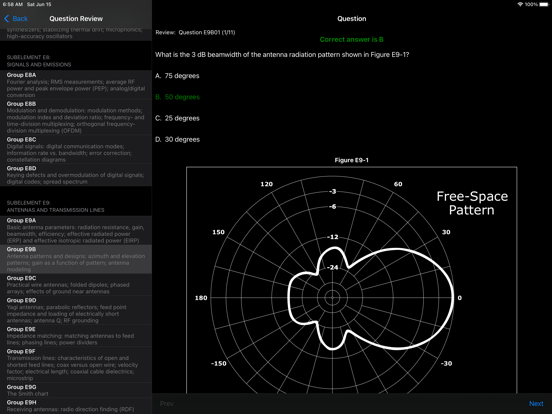Screen dimensions: 552x414
Task: Tap the Back button label
Action: [x=20, y=19]
